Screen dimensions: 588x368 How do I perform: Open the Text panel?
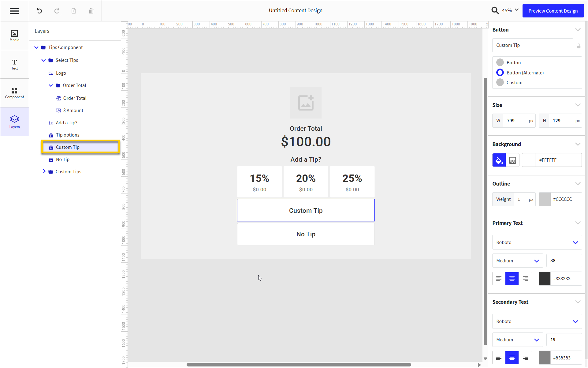point(14,64)
